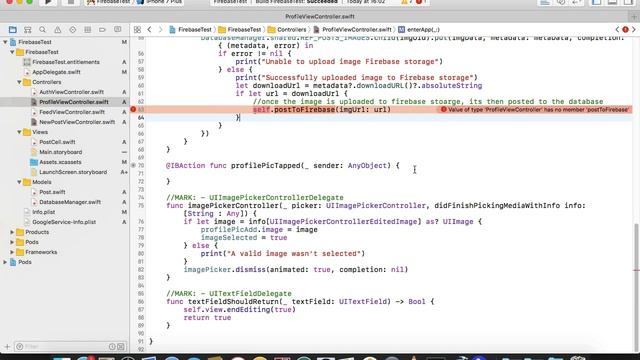Click the MARK UITextFieldDelegate comment
The height and width of the screenshot is (360, 640).
[229, 293]
